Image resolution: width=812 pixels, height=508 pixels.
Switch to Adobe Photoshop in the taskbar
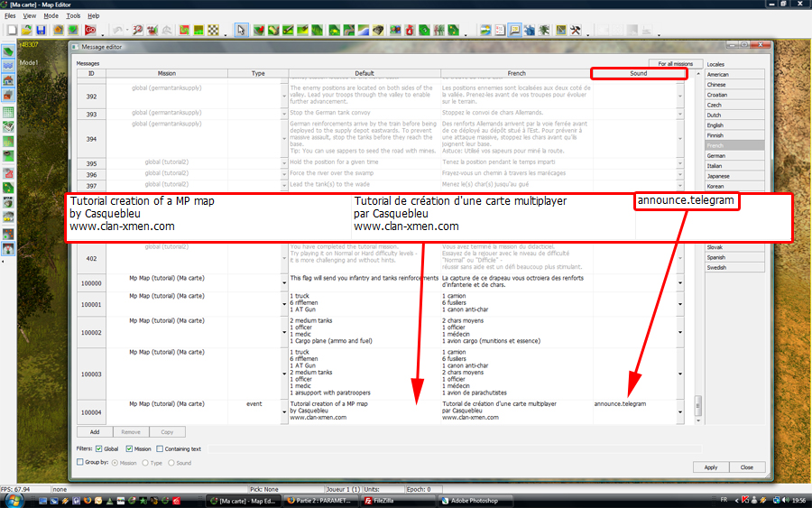click(x=475, y=501)
